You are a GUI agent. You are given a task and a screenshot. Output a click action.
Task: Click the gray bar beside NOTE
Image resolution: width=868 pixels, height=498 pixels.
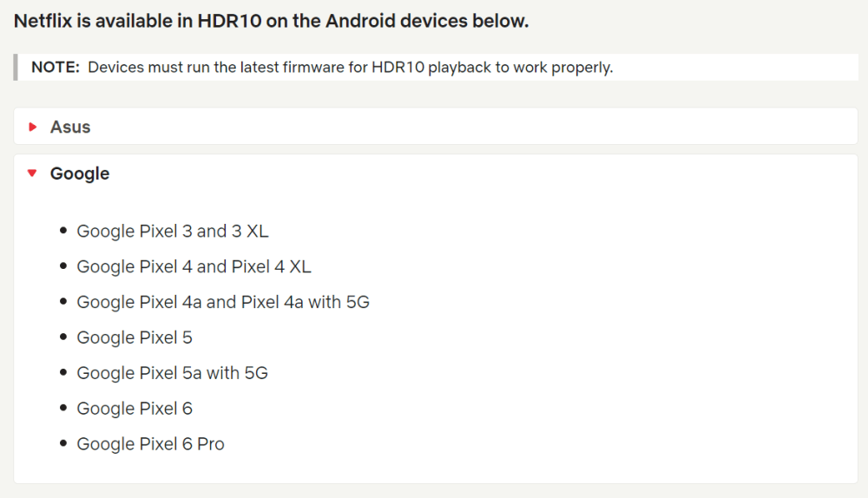(x=16, y=68)
